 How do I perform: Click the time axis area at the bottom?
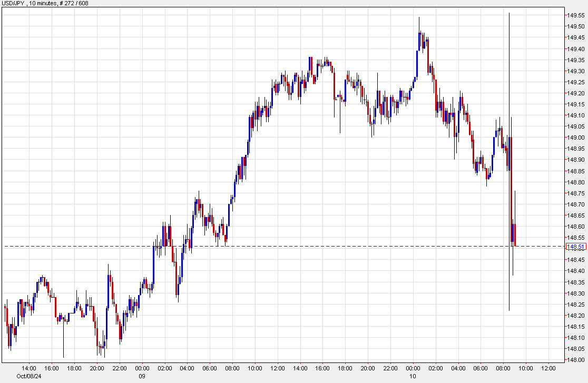tap(290, 369)
